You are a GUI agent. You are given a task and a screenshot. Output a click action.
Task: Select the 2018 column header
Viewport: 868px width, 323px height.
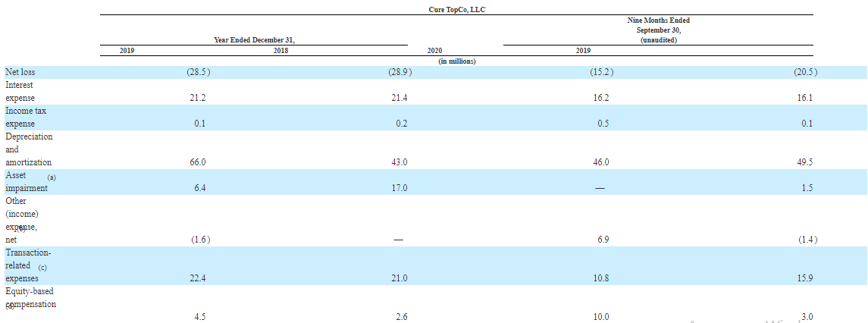coord(280,50)
